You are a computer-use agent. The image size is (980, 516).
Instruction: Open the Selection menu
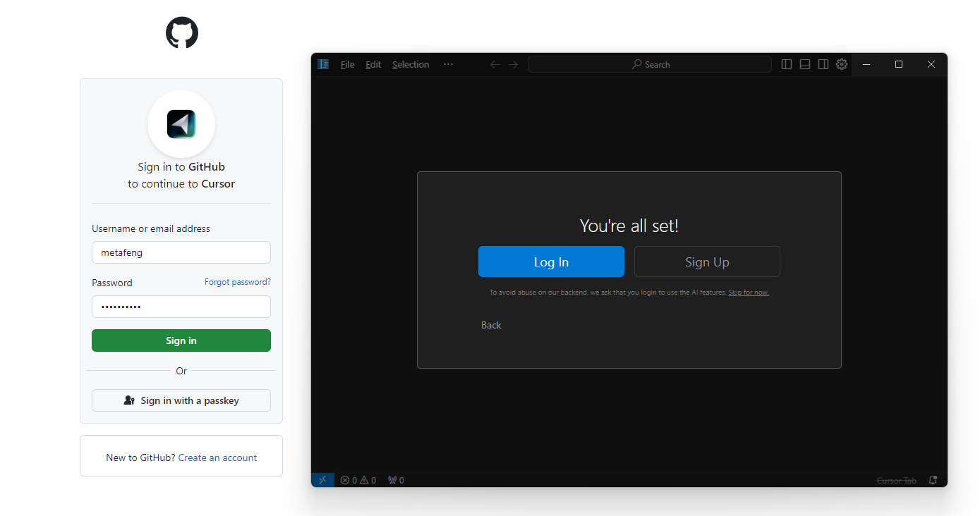[411, 64]
